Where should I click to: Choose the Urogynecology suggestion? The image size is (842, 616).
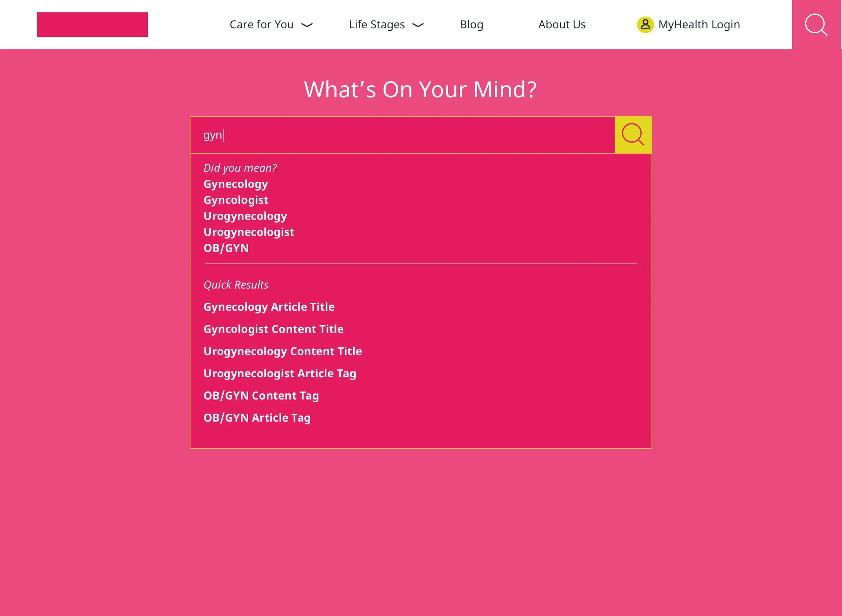(245, 216)
